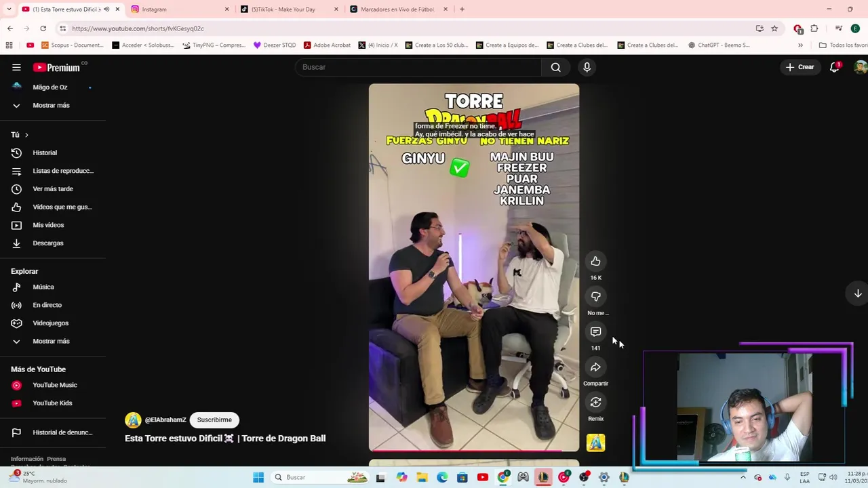This screenshot has height=488, width=868.
Task: Subscribe with the Suscribirme button
Action: 214,420
